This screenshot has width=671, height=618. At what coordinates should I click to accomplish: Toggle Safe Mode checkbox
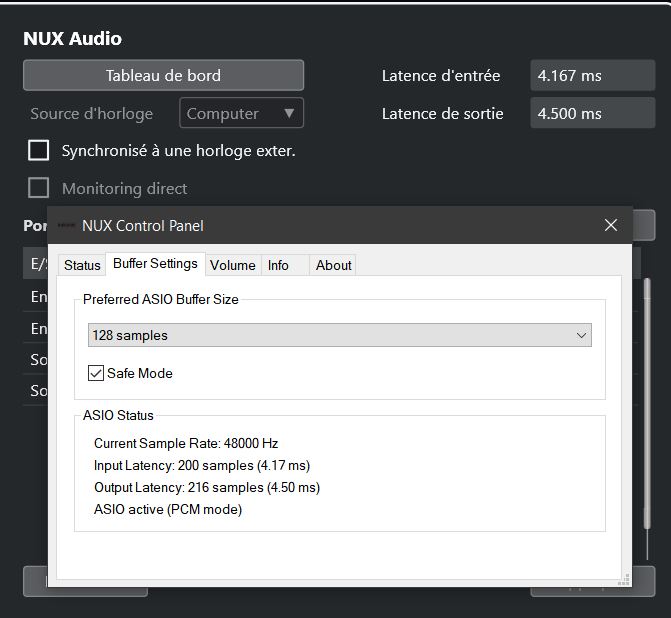[x=96, y=373]
